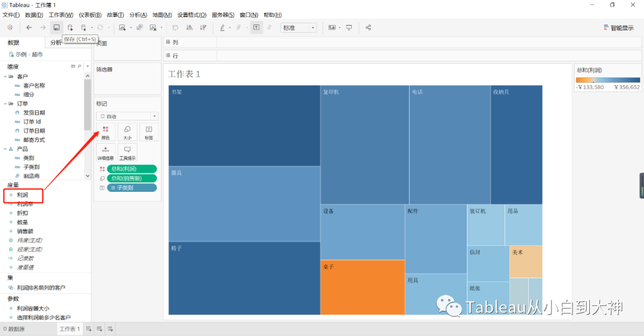Click the 标签 label marks button

click(148, 132)
